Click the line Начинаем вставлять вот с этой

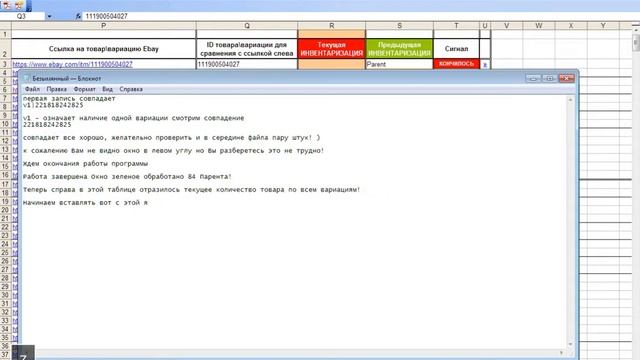[x=85, y=202]
